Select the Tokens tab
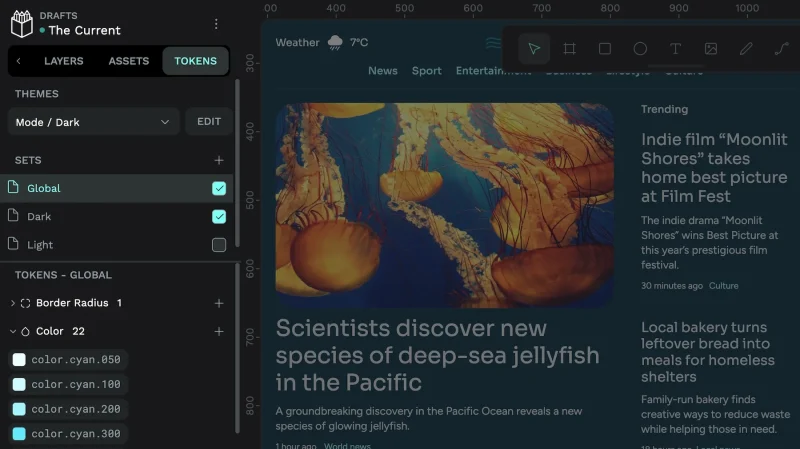Viewport: 800px width, 449px height. tap(195, 61)
